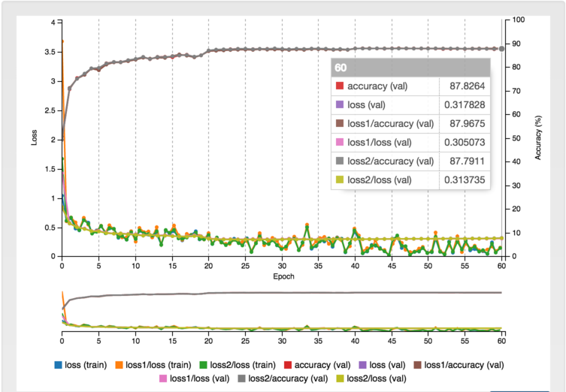This screenshot has width=566, height=392.
Task: Toggle loss (val) legend entry
Action: point(383,365)
